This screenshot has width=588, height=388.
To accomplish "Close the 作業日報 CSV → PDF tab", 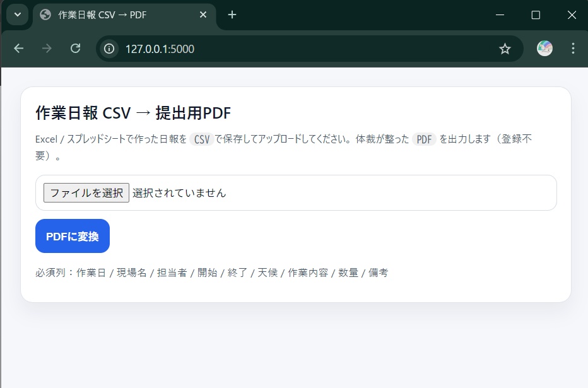I will pyautogui.click(x=203, y=15).
